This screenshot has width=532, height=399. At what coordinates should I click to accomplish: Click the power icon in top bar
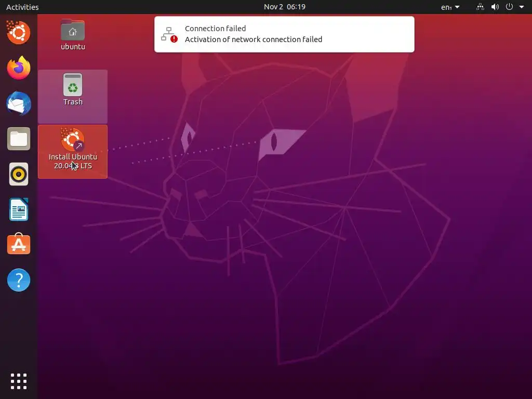click(x=509, y=7)
